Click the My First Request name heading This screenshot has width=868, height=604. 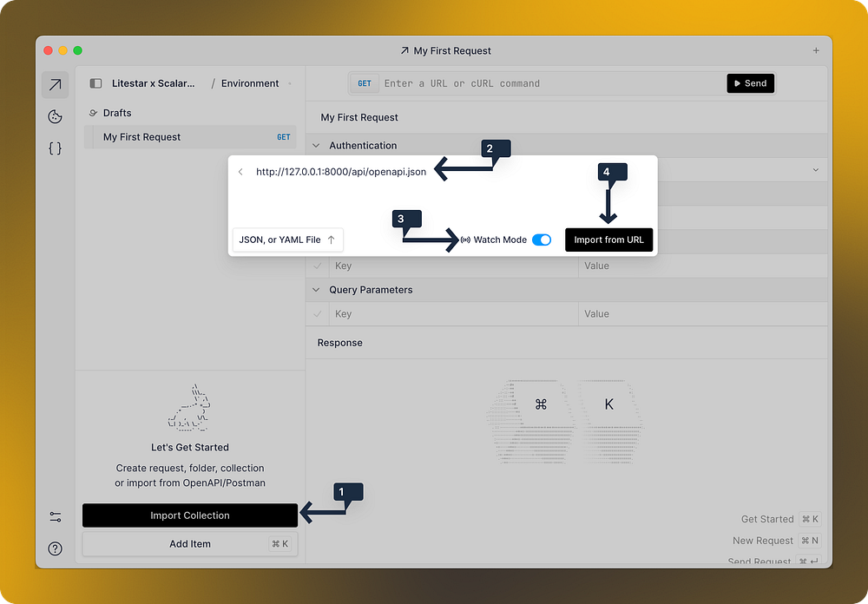pos(359,117)
